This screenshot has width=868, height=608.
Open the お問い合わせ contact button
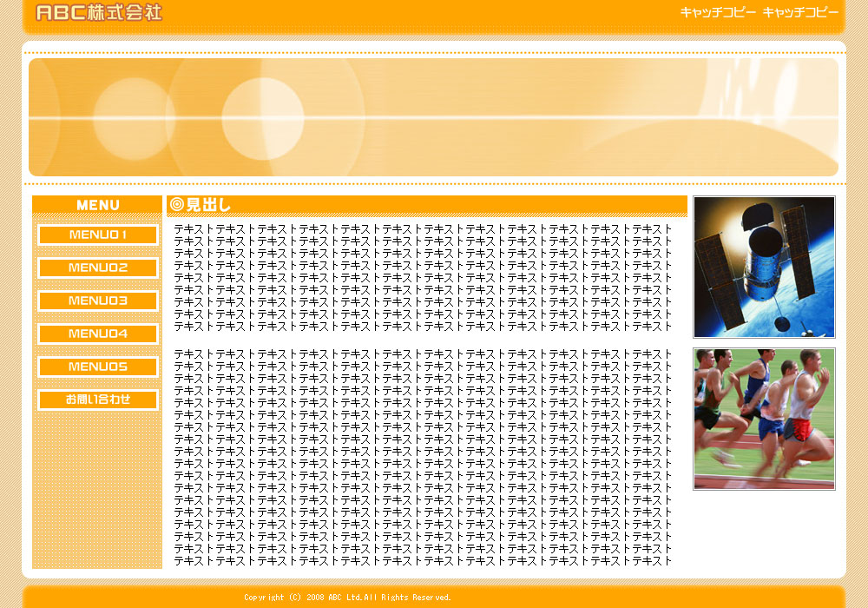click(98, 400)
